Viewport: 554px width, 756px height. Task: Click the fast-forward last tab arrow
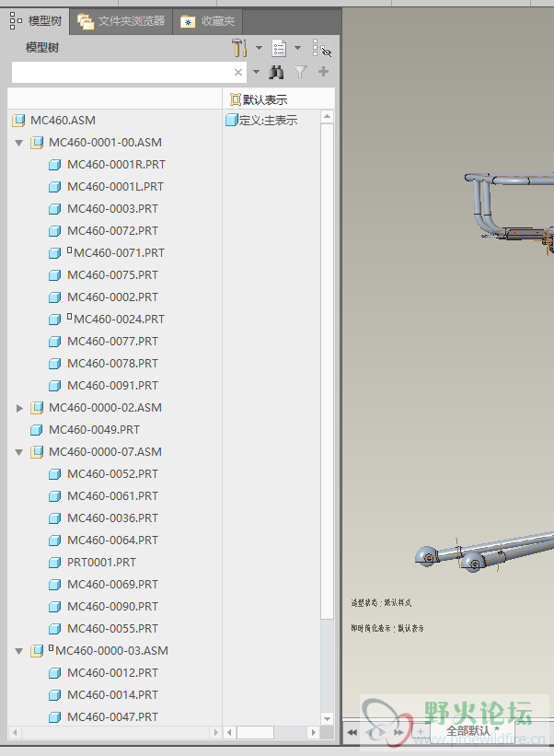click(398, 732)
